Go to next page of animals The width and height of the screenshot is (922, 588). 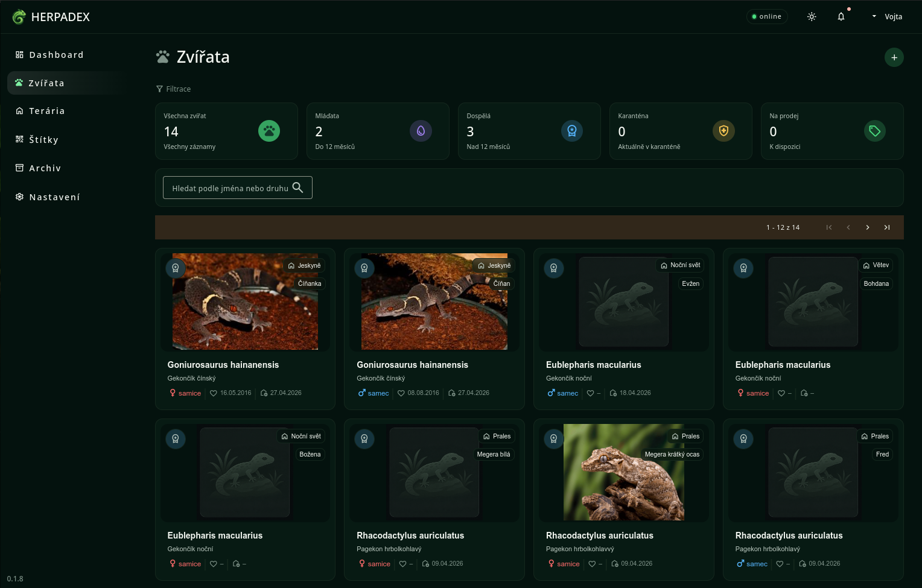(x=868, y=227)
